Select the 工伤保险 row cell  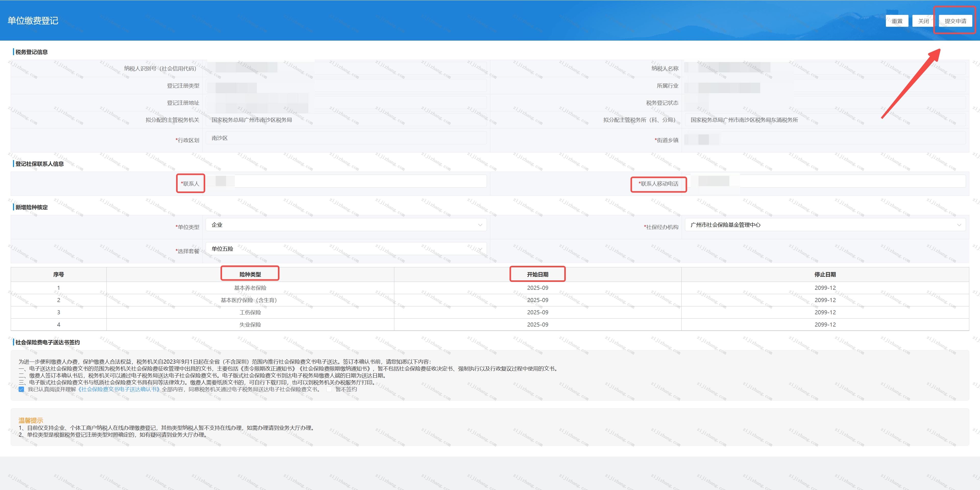[x=250, y=312]
